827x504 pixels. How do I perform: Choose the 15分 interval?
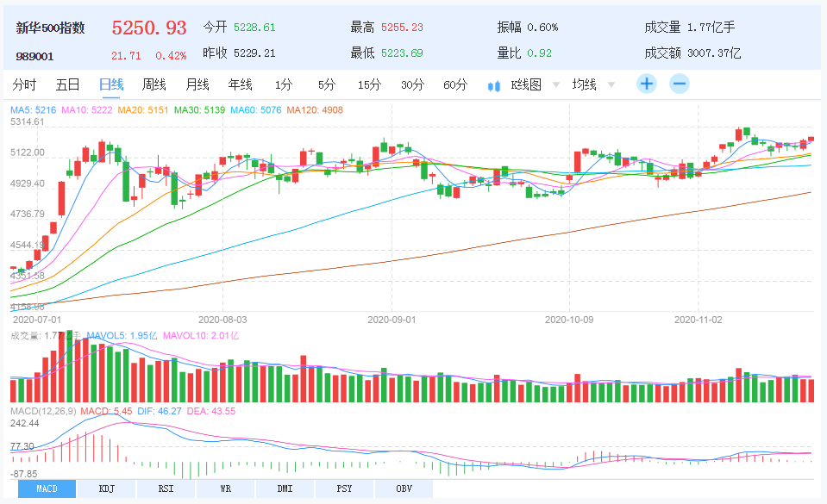coord(369,84)
